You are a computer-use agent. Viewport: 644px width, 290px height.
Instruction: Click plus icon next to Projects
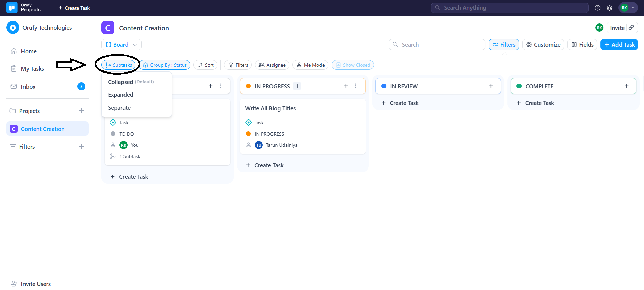pyautogui.click(x=81, y=111)
